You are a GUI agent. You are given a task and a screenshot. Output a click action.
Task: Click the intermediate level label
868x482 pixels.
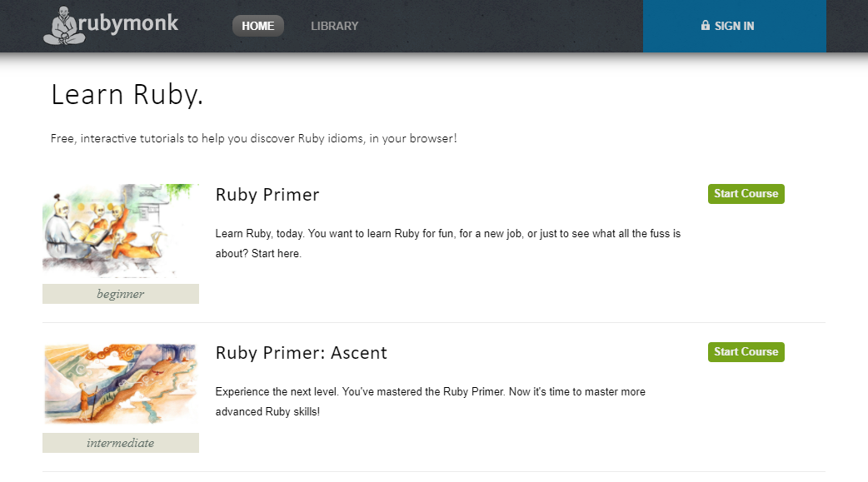pos(121,443)
